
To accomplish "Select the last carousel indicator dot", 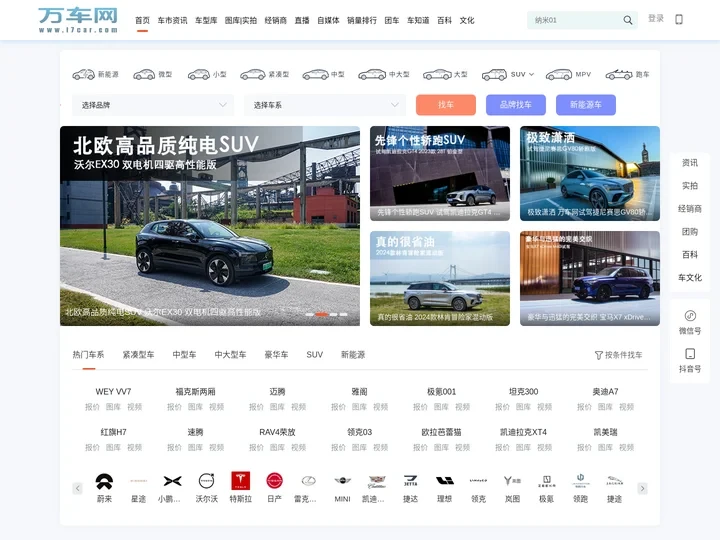I will pos(343,315).
